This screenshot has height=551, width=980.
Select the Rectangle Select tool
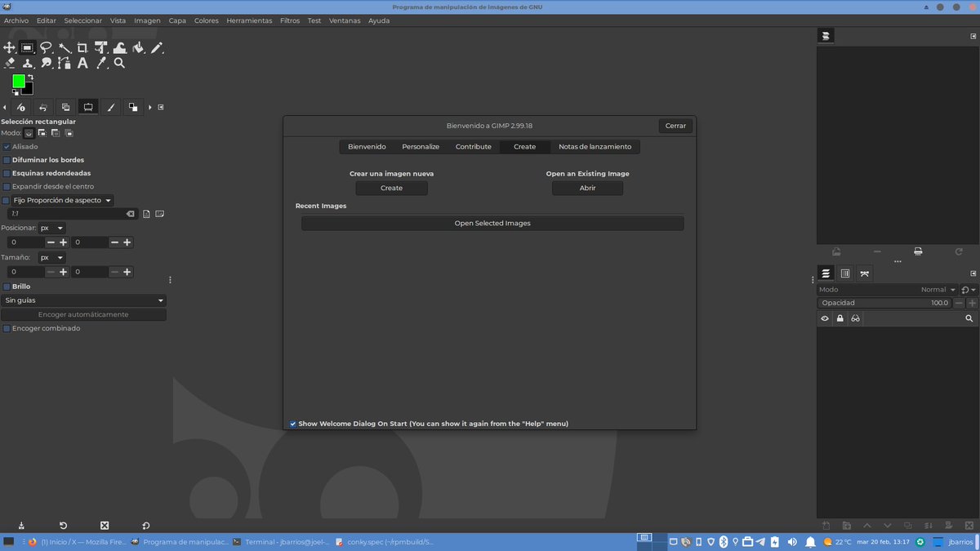pos(27,48)
